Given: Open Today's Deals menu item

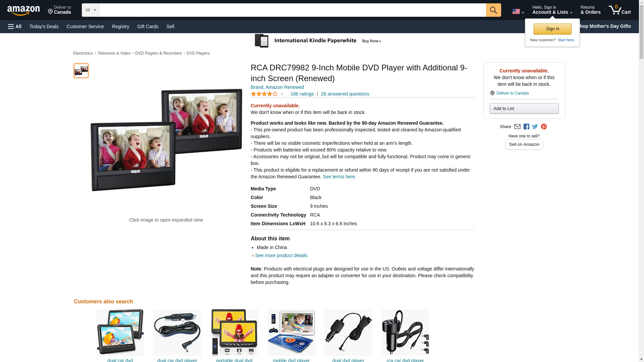Looking at the screenshot, I should coord(44,26).
